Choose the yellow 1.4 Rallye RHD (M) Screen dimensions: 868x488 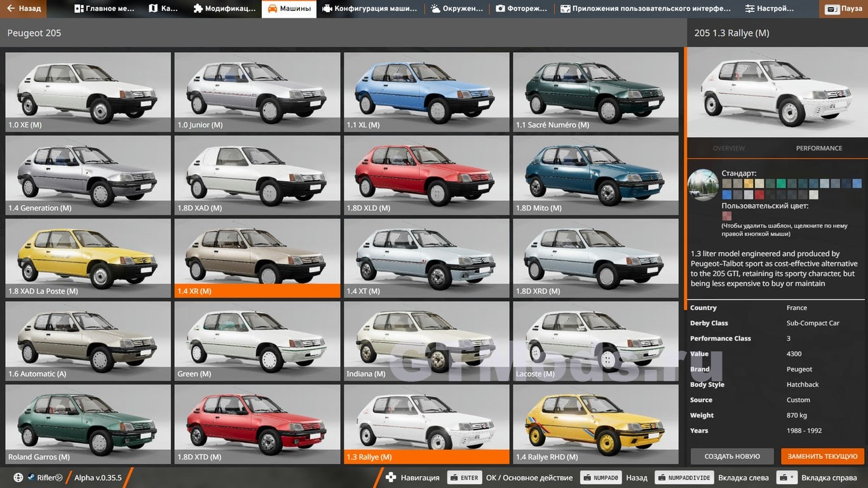click(595, 424)
